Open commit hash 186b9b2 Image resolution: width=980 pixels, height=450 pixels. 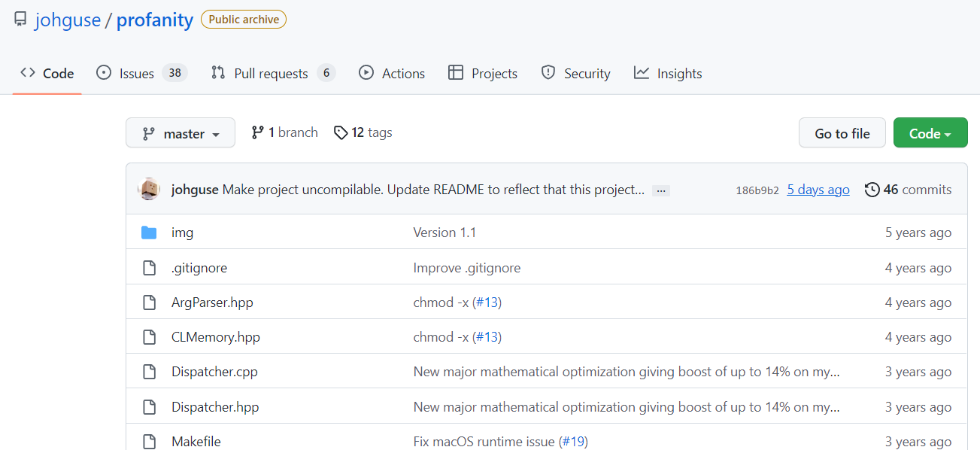[x=757, y=190]
